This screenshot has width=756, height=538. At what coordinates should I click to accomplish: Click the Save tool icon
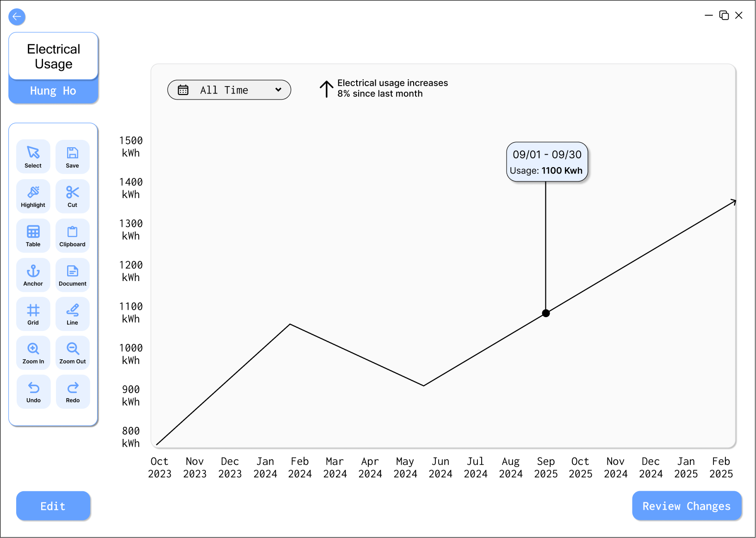point(73,156)
